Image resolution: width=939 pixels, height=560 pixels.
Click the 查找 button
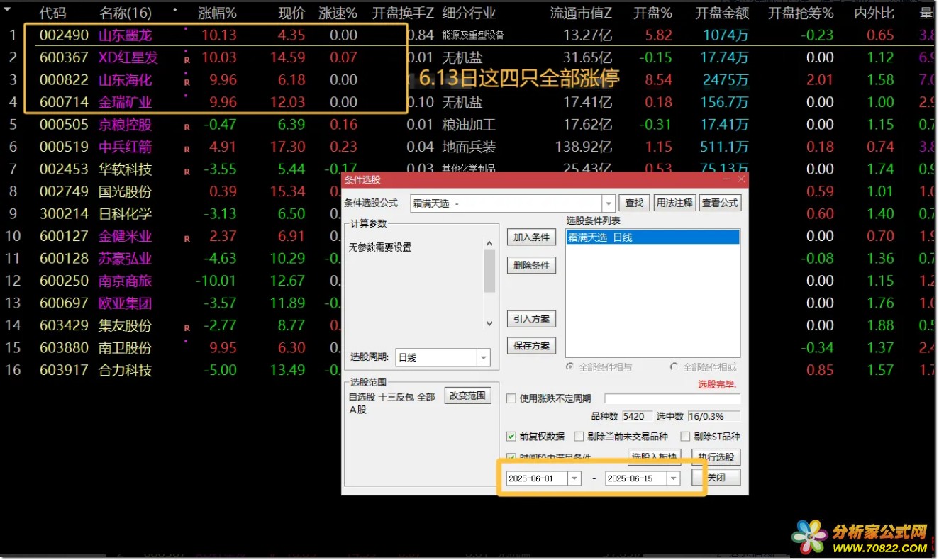point(634,203)
